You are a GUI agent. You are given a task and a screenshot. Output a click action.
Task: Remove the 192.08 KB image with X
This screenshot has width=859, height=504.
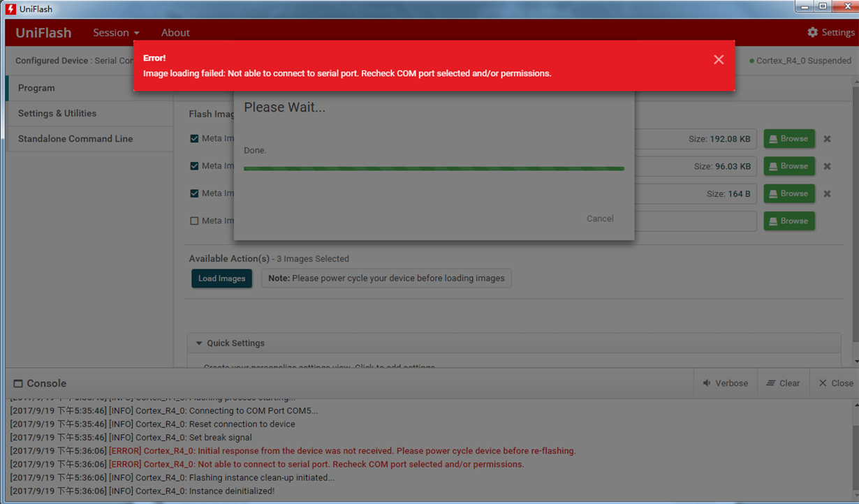tap(827, 139)
